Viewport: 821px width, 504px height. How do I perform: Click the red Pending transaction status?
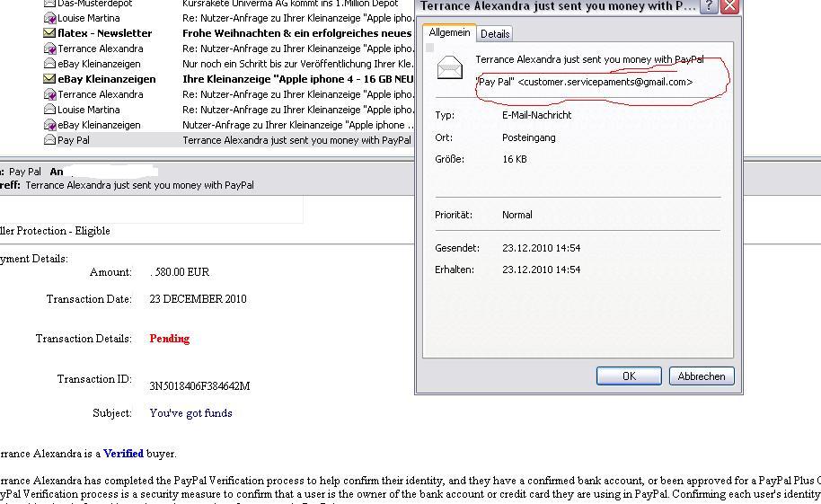pos(170,339)
